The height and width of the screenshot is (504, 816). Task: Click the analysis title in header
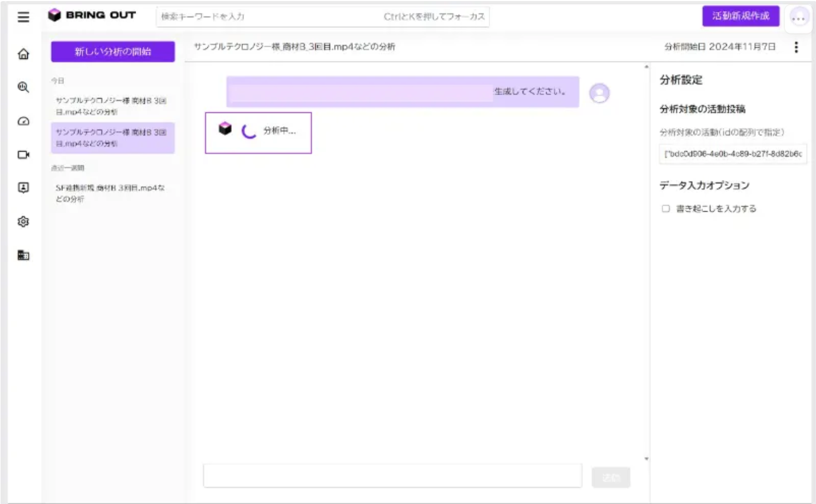[x=295, y=47]
